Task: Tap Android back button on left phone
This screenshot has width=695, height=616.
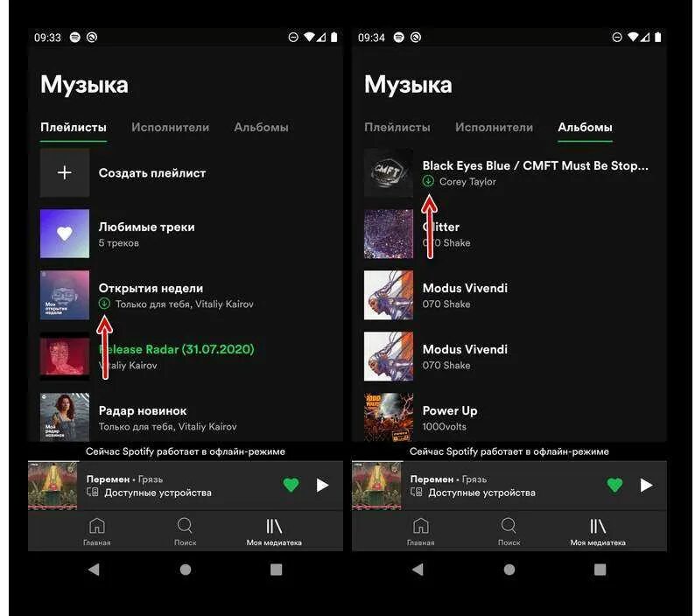Action: click(94, 570)
